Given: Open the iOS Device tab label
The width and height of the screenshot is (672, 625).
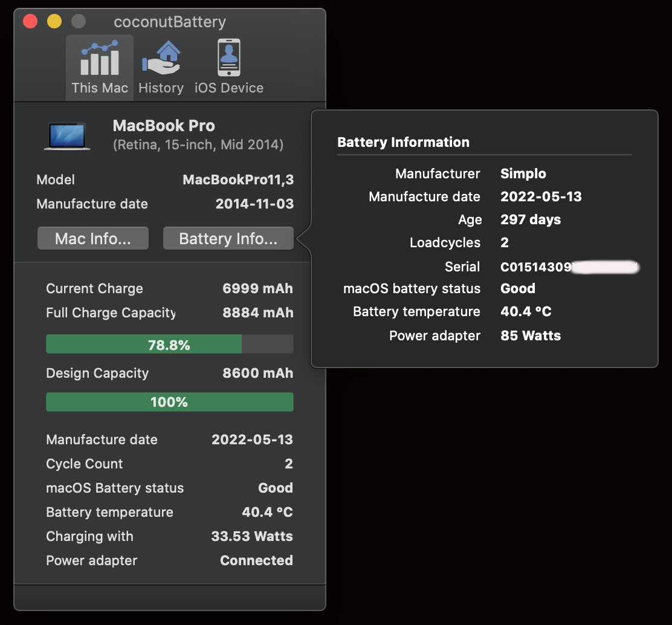Looking at the screenshot, I should (229, 88).
